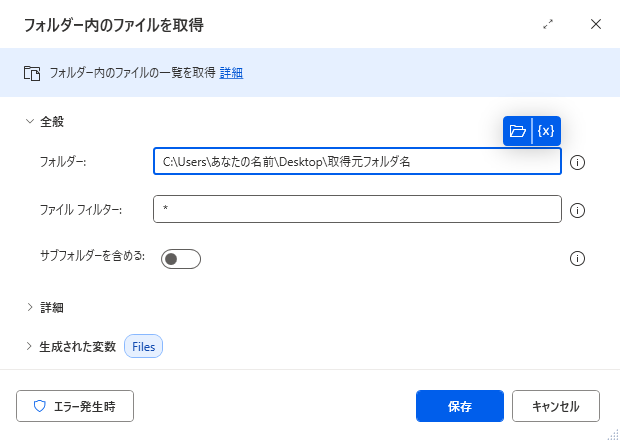Open the variable picker {x} icon
Viewport: 620px width, 442px height.
(546, 131)
